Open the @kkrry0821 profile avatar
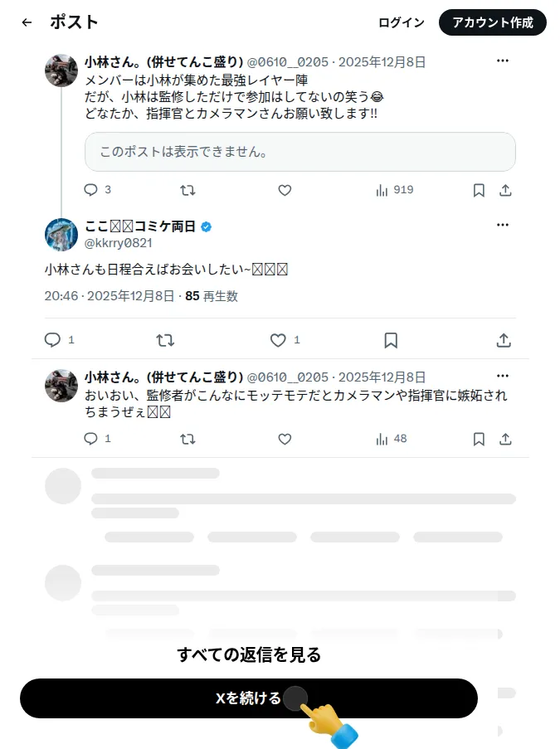This screenshot has height=749, width=560. click(x=61, y=235)
